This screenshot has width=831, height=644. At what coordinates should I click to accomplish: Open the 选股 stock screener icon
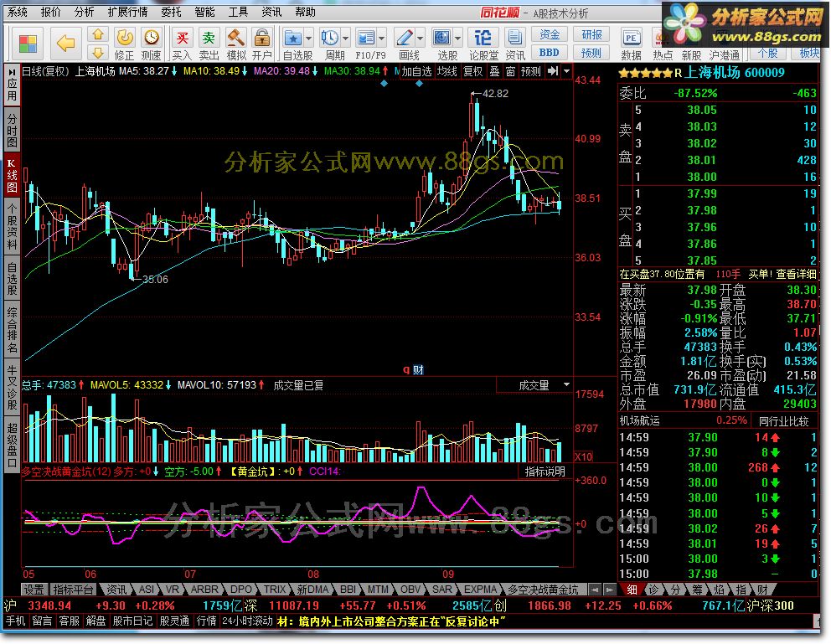click(442, 38)
